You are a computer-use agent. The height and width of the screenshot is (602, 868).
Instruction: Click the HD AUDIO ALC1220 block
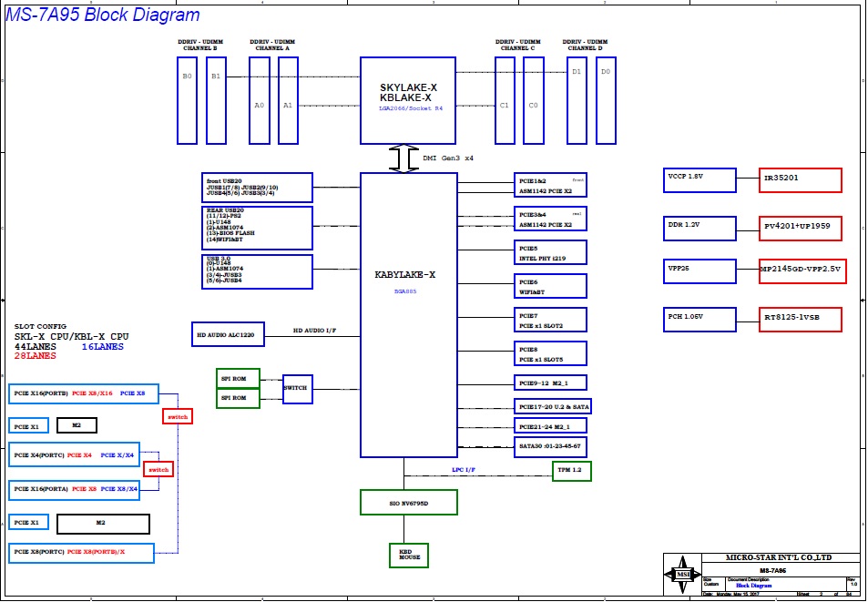228,335
